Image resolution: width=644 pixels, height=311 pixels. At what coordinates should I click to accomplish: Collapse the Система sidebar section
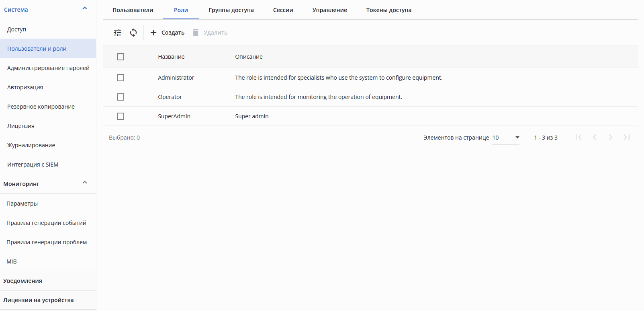click(x=85, y=8)
